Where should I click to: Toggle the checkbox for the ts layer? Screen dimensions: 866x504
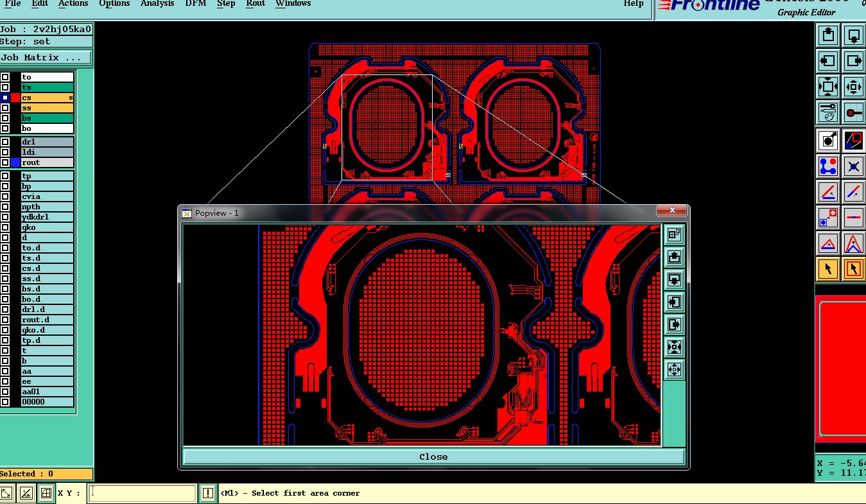click(x=5, y=87)
